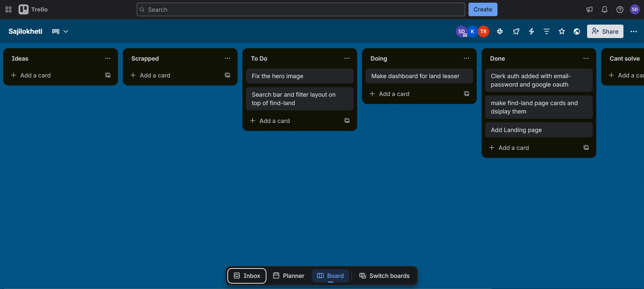This screenshot has width=644, height=289.
Task: Toggle the Inbox panel
Action: pyautogui.click(x=247, y=276)
